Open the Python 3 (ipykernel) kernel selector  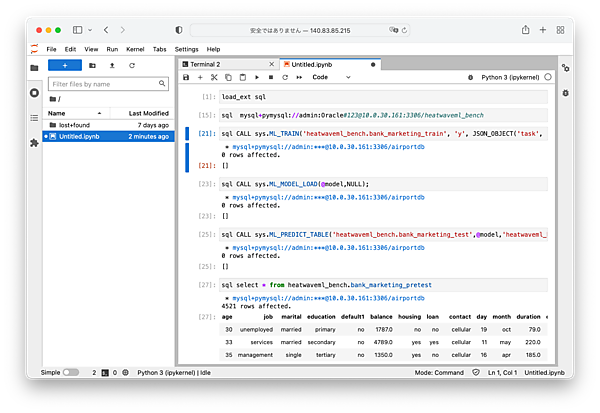click(x=509, y=77)
